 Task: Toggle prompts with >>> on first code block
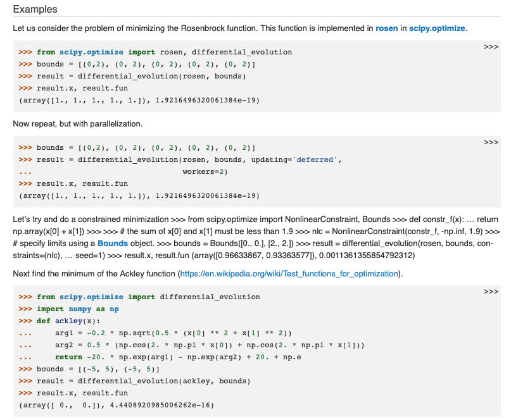coord(491,46)
